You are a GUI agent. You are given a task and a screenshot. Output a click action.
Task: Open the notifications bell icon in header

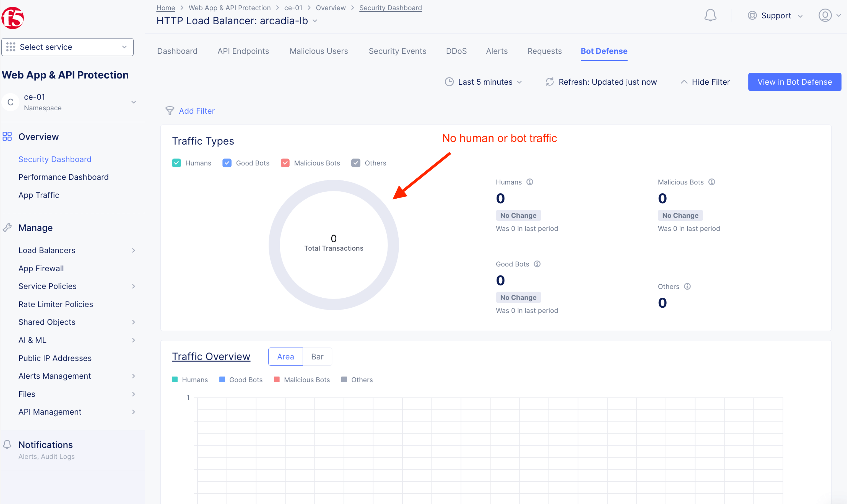tap(710, 15)
